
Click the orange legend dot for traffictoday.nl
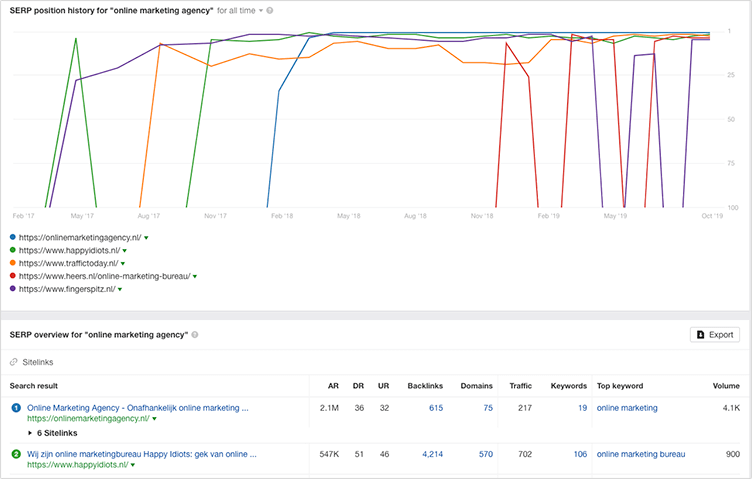[13, 263]
